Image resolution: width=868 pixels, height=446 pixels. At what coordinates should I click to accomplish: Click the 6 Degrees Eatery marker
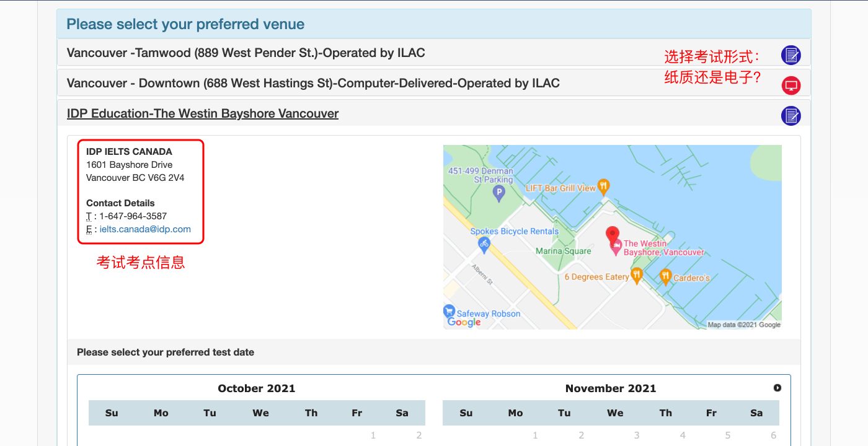636,274
